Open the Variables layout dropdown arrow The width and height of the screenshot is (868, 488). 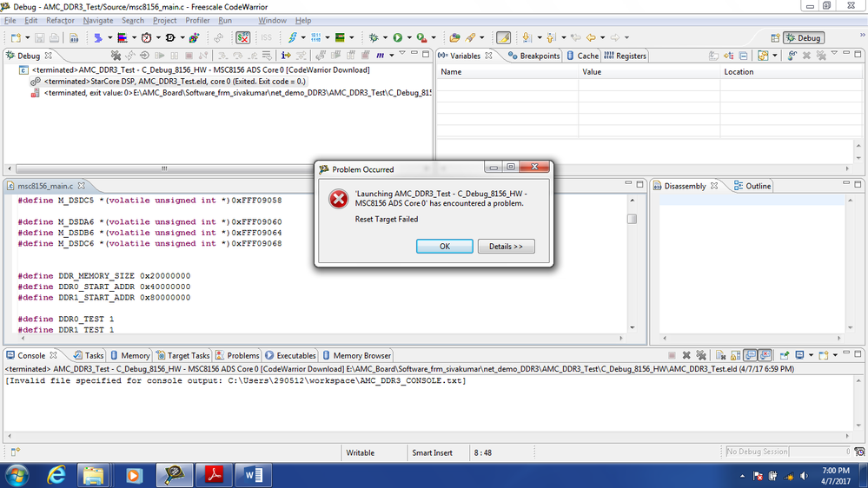(x=775, y=56)
